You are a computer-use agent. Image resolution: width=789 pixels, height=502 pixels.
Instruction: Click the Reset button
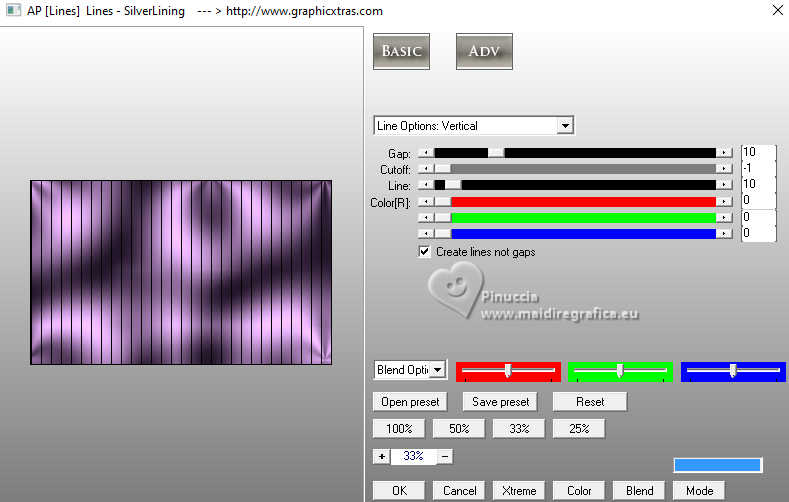click(590, 402)
